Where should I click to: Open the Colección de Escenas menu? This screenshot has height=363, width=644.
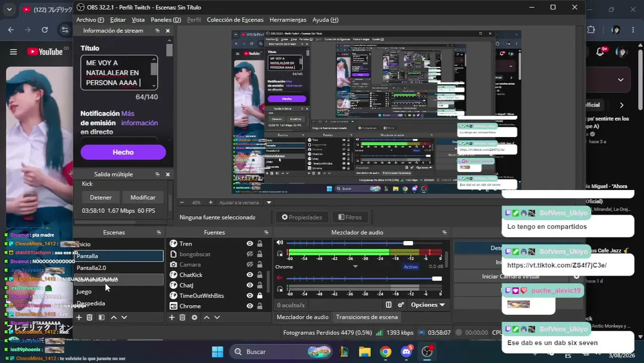pos(235,20)
